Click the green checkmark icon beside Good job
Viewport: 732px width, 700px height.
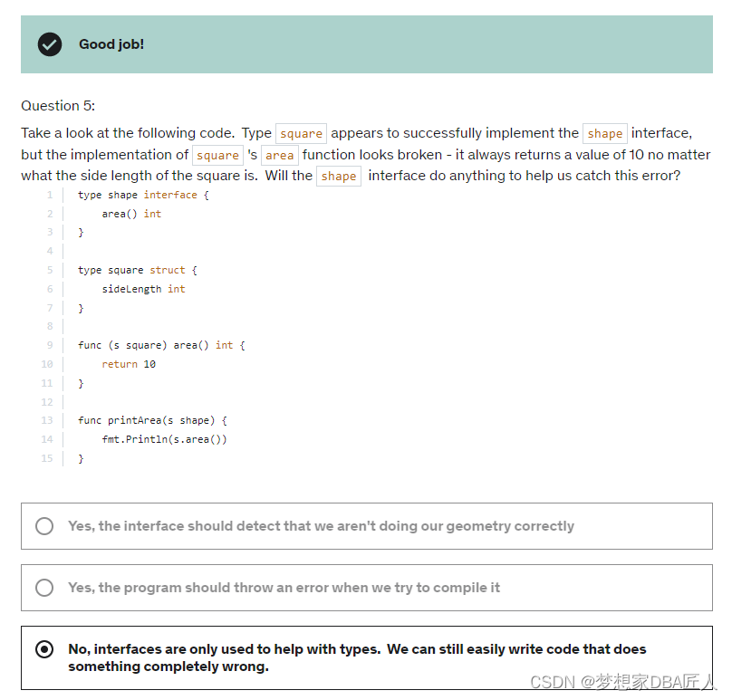click(50, 43)
